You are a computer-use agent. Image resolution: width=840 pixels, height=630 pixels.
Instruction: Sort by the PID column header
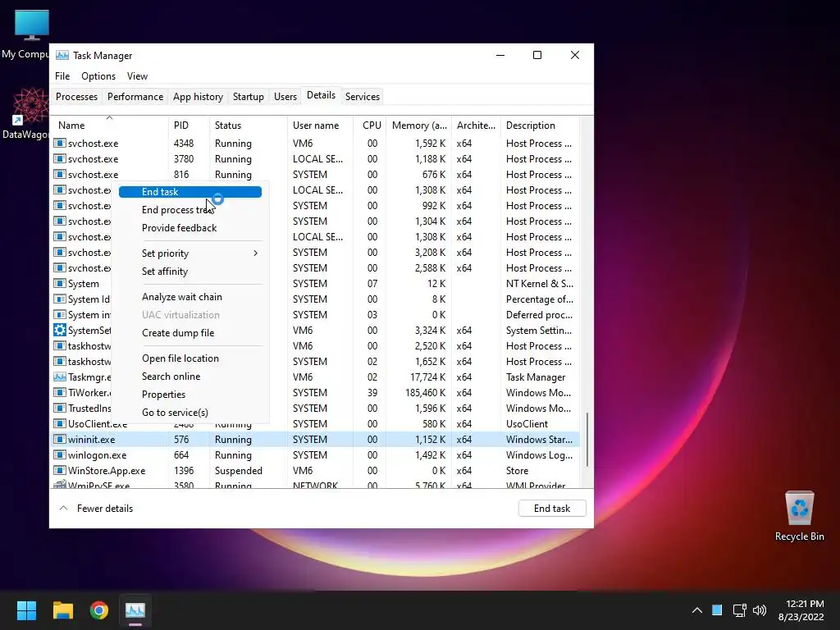pos(189,126)
